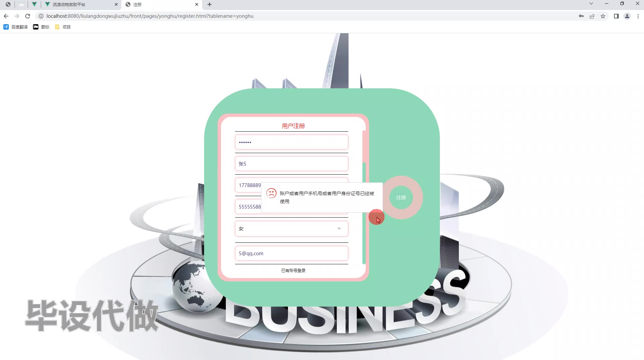Close the 流浪动物救助平台 tab
Screen dimensions: 644x360
coord(116,4)
